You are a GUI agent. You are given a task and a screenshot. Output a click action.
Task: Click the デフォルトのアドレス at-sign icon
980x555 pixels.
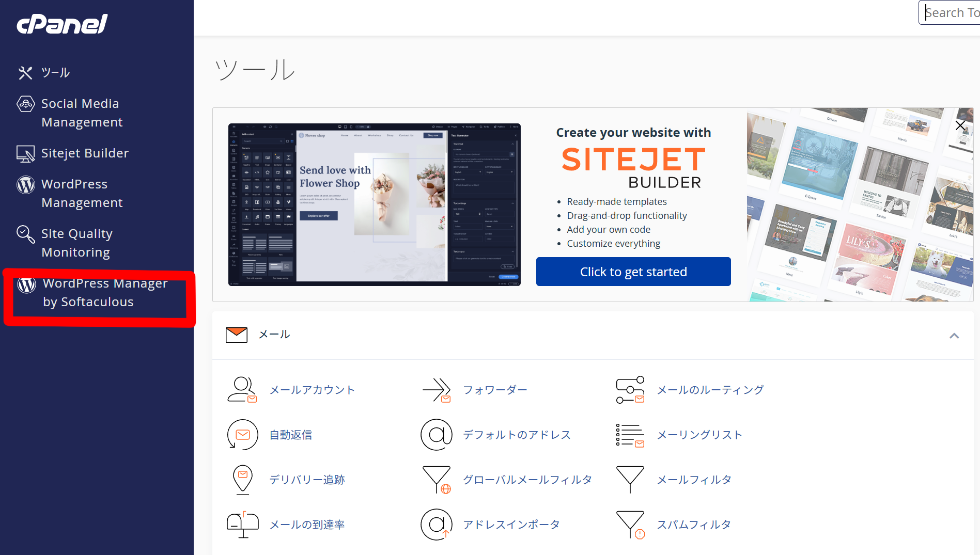coord(437,435)
